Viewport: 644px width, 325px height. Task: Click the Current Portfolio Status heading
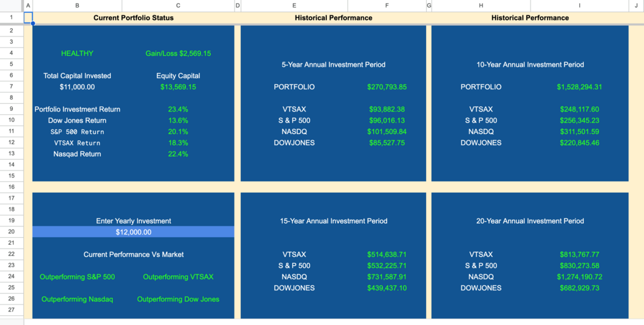133,18
